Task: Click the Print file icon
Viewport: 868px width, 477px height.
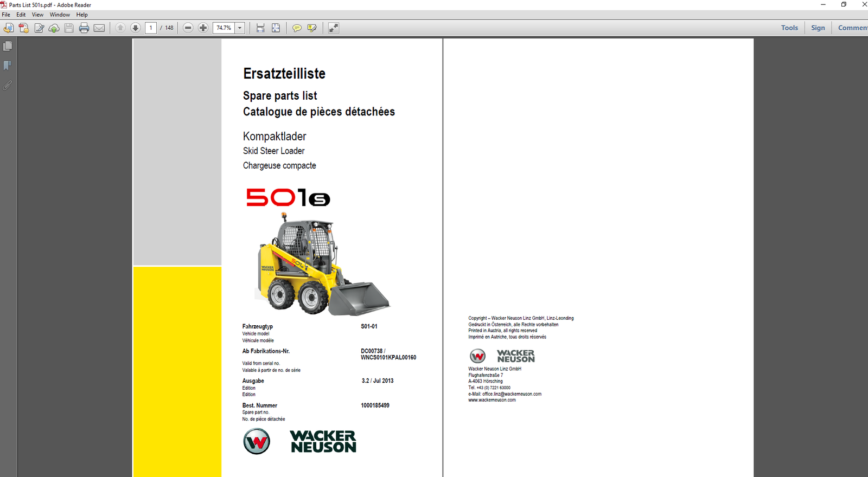Action: (x=84, y=28)
